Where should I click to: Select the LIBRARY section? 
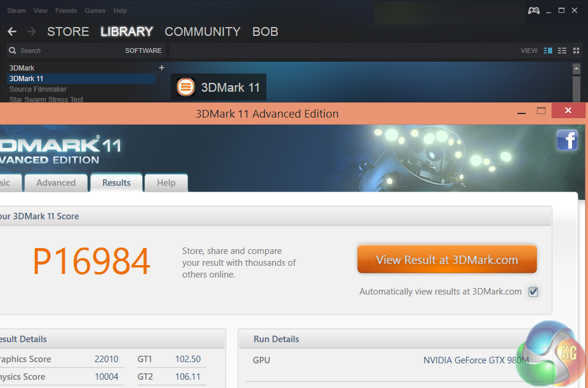pyautogui.click(x=127, y=32)
